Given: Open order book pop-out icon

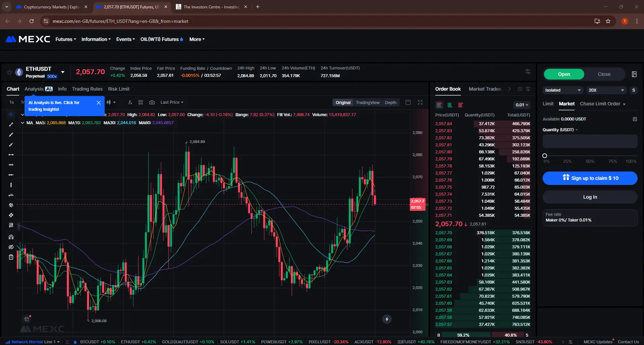Looking at the screenshot, I should (520, 89).
